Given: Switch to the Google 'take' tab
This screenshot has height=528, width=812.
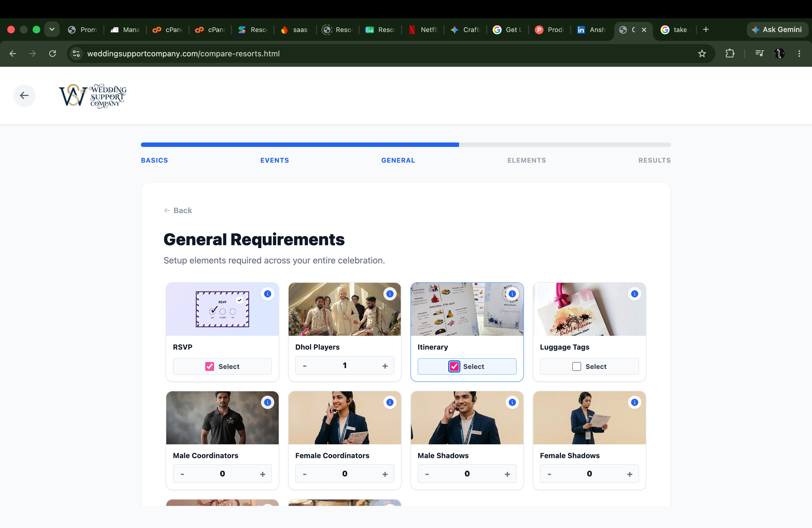Looking at the screenshot, I should [676, 30].
